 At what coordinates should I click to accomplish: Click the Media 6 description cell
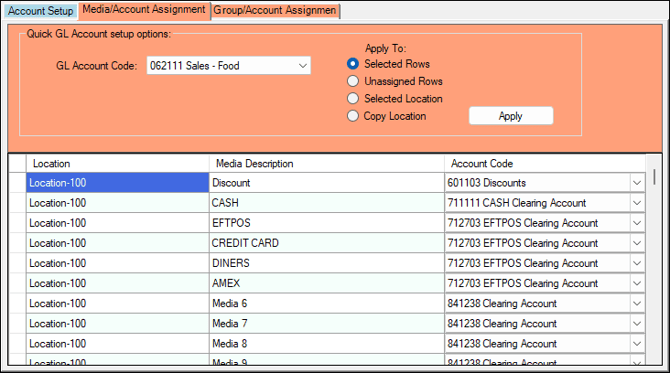(327, 303)
